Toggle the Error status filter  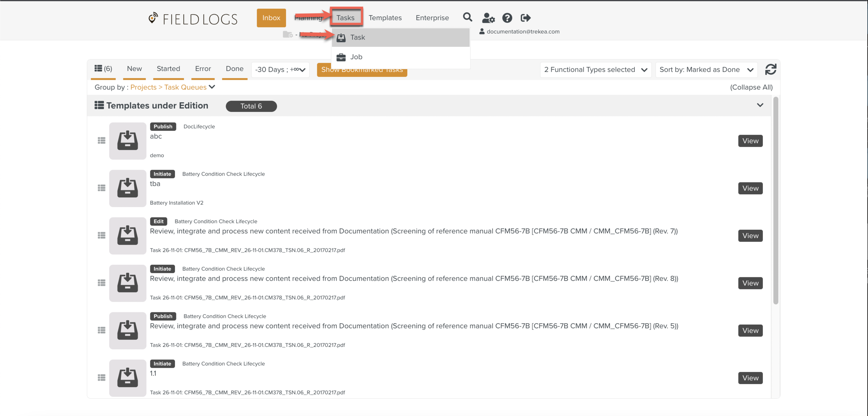click(203, 69)
